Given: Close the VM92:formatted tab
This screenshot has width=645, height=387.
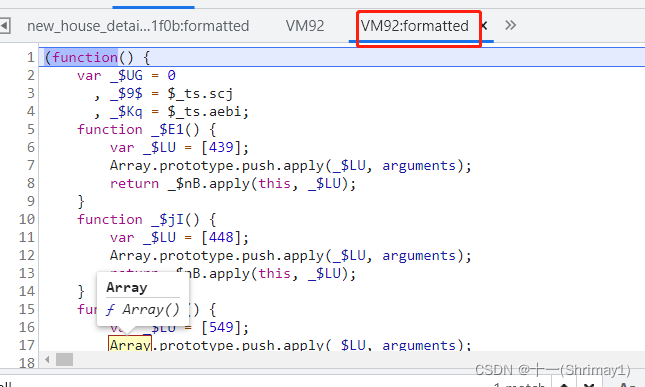Looking at the screenshot, I should [x=485, y=26].
